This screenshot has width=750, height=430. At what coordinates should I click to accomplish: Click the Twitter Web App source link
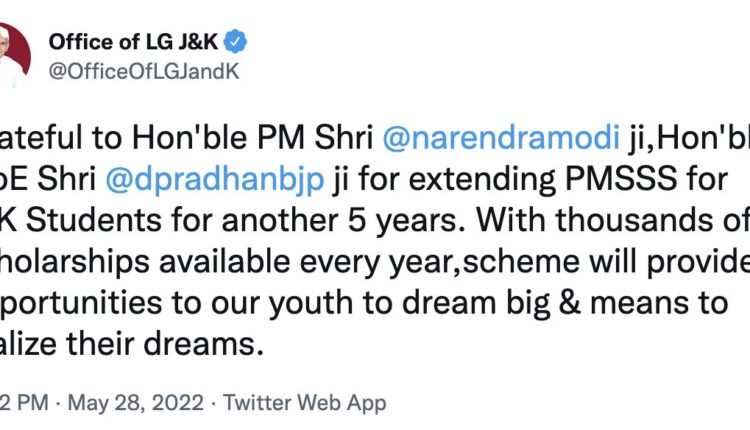[305, 403]
